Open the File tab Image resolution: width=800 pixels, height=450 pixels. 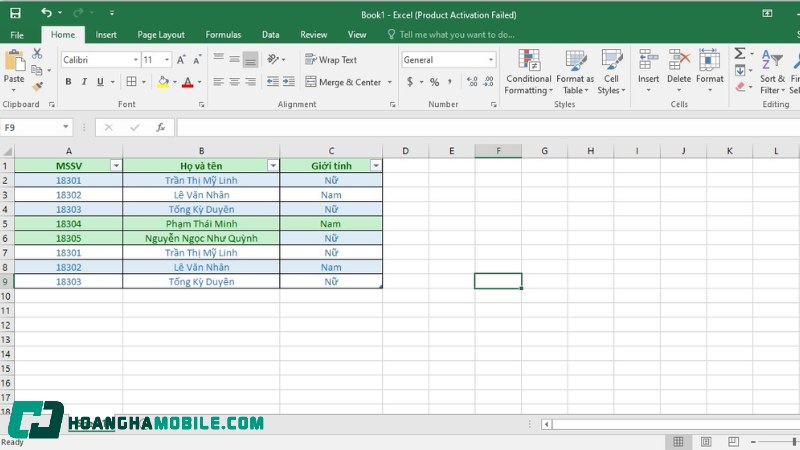coord(17,35)
